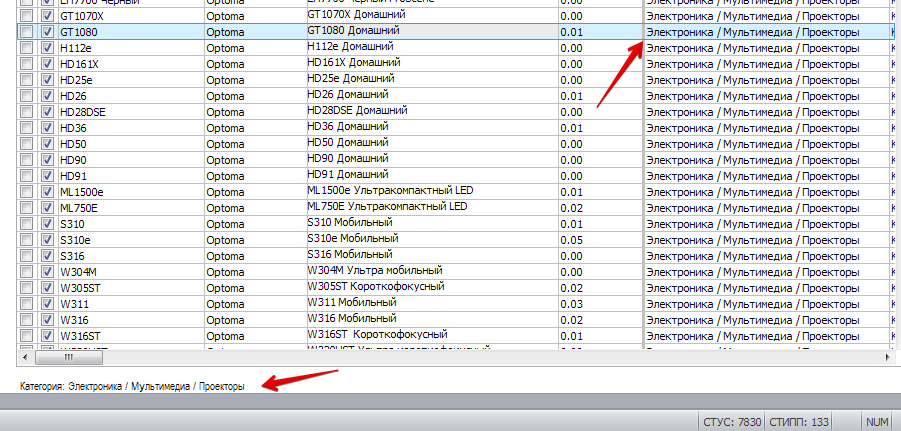Image resolution: width=901 pixels, height=431 pixels.
Task: Click the 'HD50 Домашний' cell
Action: tap(432, 144)
